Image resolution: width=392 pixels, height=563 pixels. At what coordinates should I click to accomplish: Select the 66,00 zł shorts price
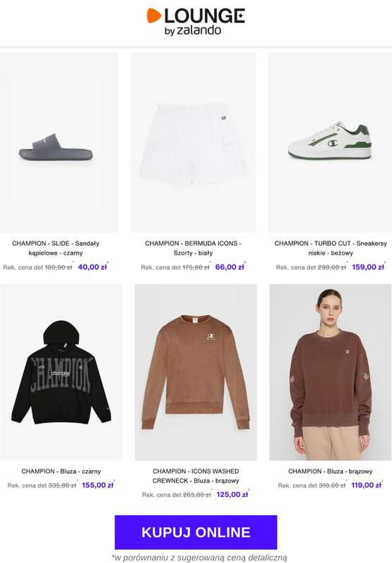point(229,267)
